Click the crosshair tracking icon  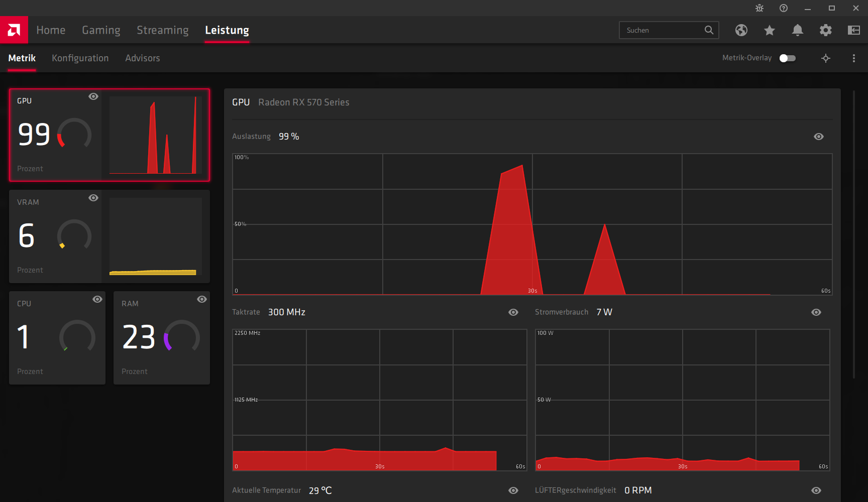tap(826, 58)
